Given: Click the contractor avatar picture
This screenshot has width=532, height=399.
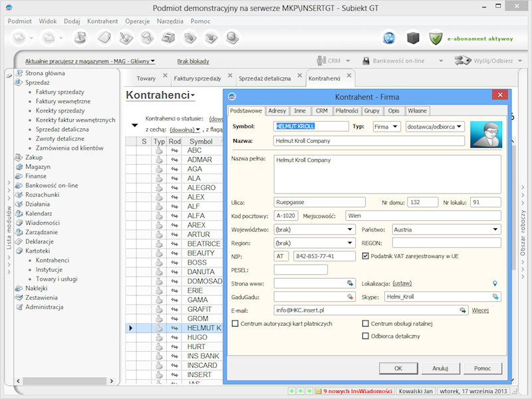Looking at the screenshot, I should point(486,134).
